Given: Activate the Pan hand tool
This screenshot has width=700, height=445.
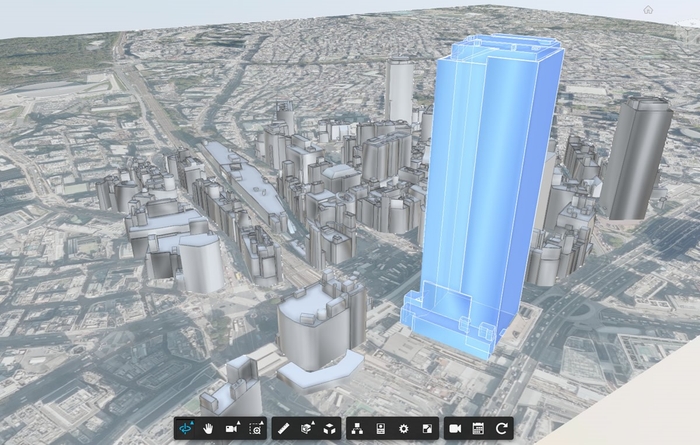Looking at the screenshot, I should [x=210, y=428].
